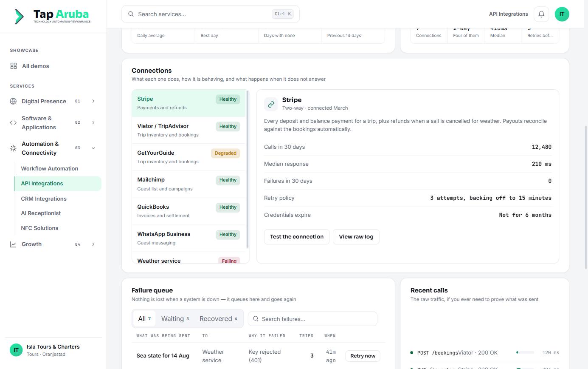Select the Mailchimp connection
The image size is (588, 369).
point(188,184)
